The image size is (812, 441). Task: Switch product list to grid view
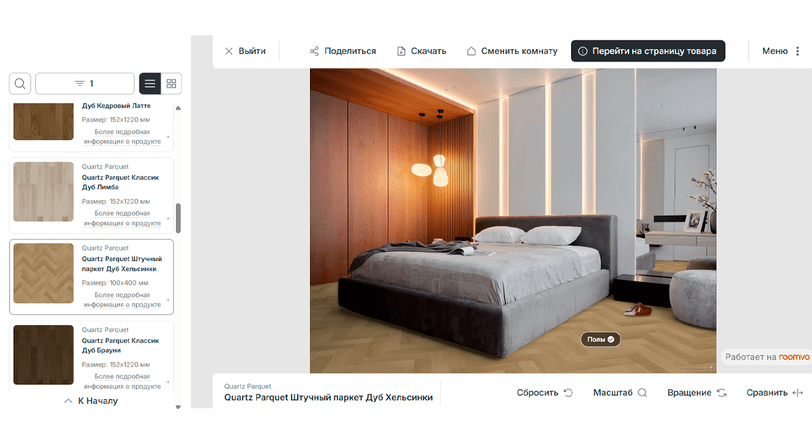point(172,84)
